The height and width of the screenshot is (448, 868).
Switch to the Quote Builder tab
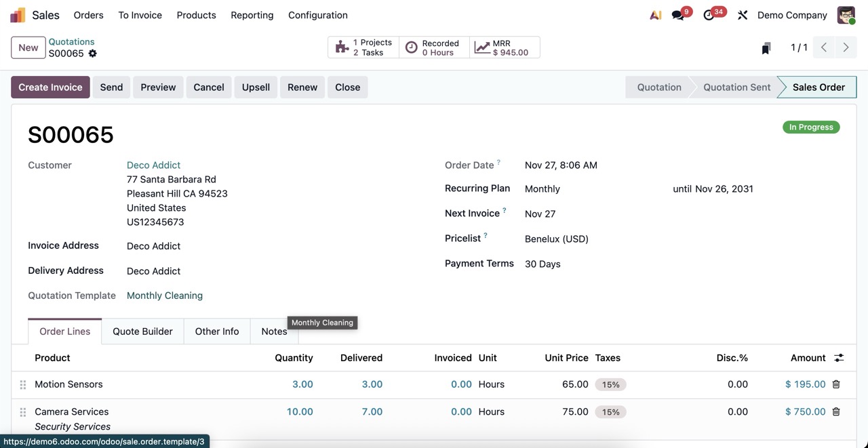142,331
